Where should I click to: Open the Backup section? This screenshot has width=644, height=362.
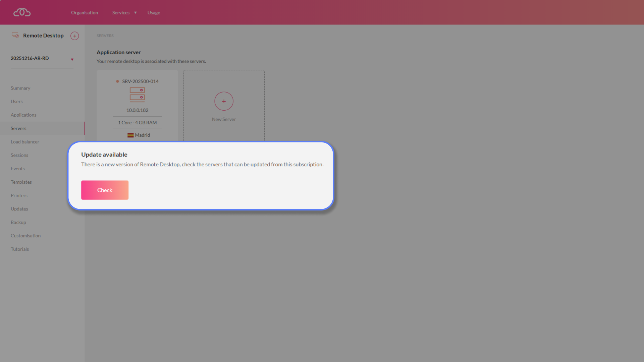pyautogui.click(x=18, y=222)
